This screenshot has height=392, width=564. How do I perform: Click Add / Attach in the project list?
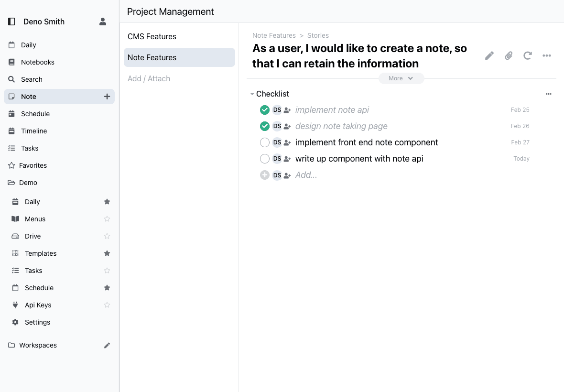(x=179, y=78)
